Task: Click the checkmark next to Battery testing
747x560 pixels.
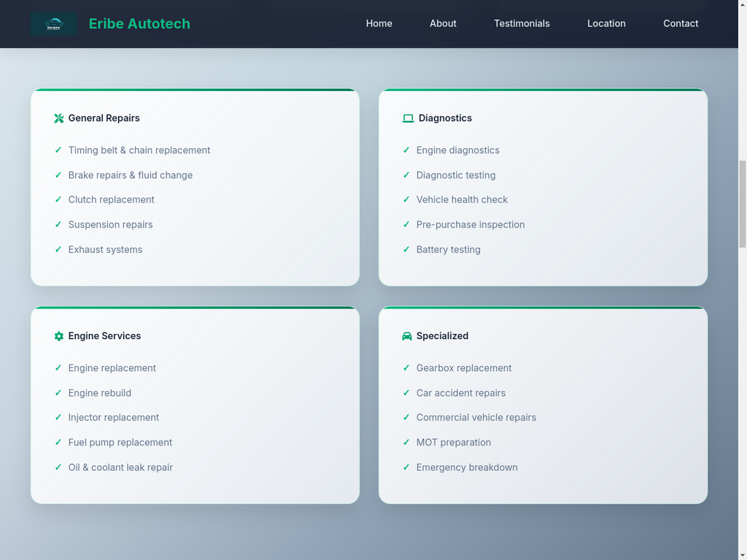Action: pos(406,249)
